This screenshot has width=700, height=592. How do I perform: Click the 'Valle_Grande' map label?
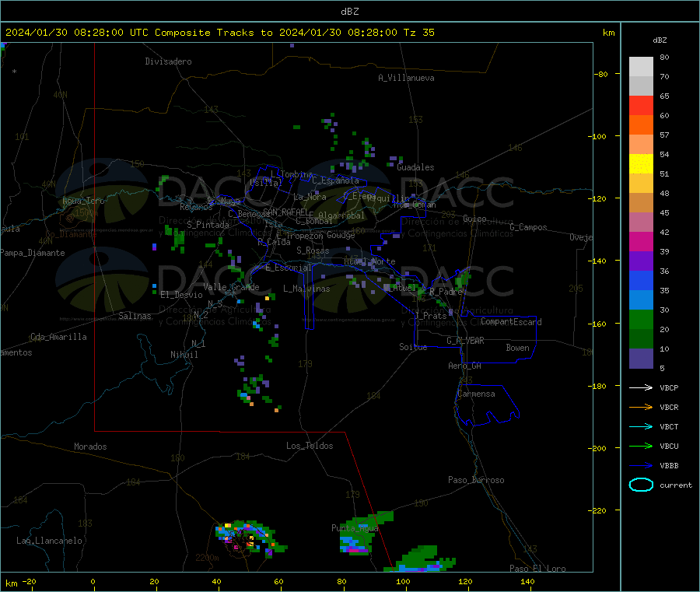pyautogui.click(x=231, y=287)
